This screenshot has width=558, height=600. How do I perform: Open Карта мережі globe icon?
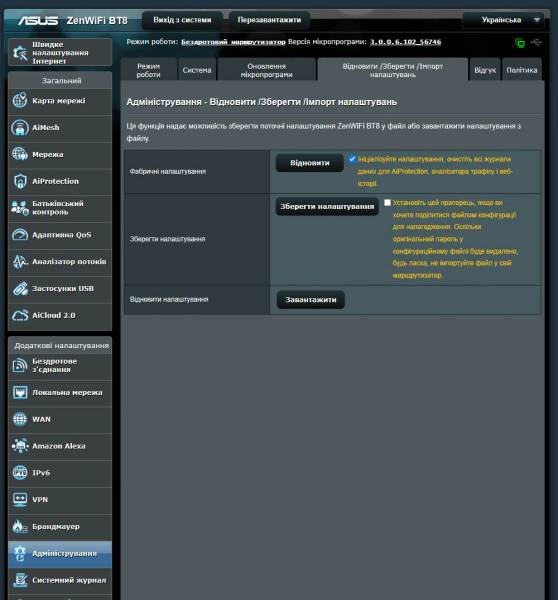click(x=20, y=101)
